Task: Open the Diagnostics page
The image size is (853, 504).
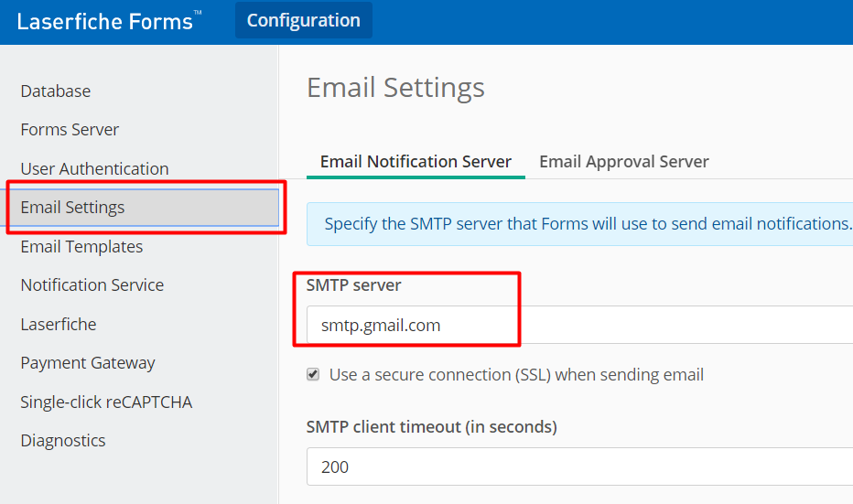Action: [63, 440]
